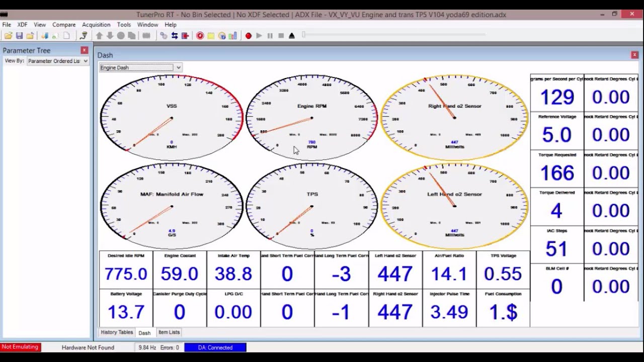Viewport: 644px width, 362px height.
Task: Open the Acquisition menu
Action: coord(96,25)
